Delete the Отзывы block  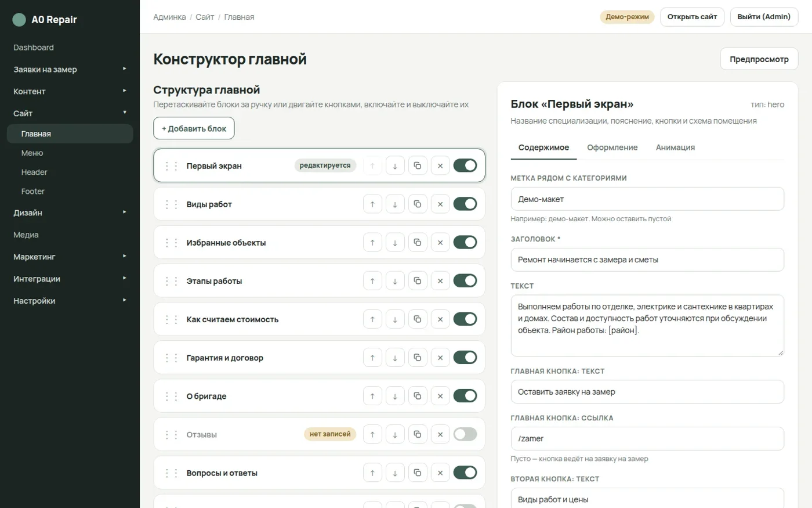[x=440, y=434]
